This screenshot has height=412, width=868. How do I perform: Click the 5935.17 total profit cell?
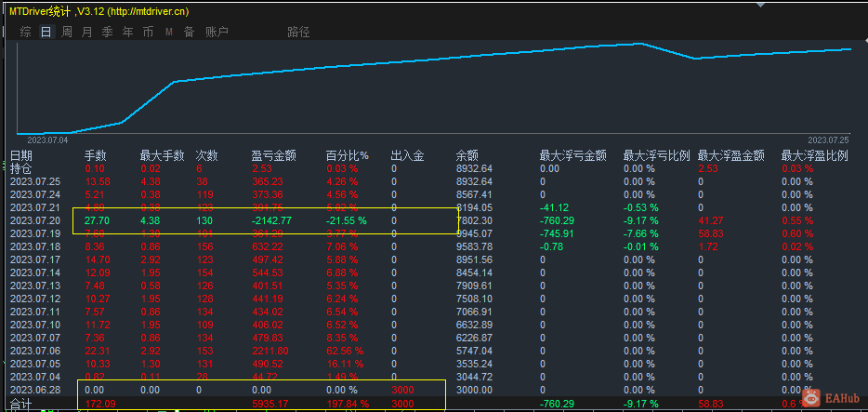270,405
